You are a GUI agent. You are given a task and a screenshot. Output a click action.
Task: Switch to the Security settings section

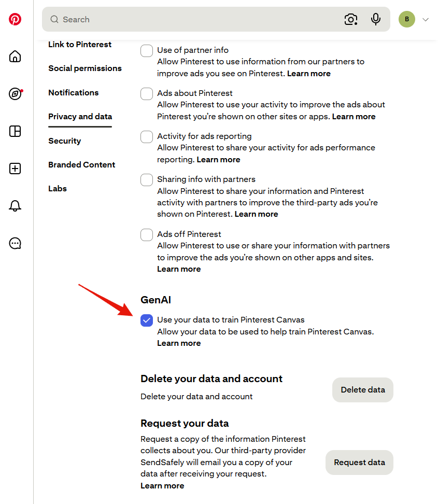[65, 141]
